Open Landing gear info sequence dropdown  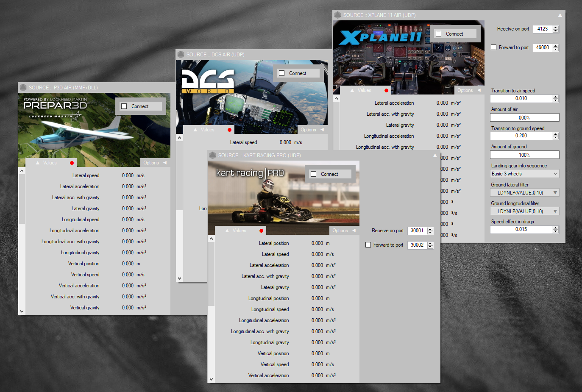tap(524, 174)
